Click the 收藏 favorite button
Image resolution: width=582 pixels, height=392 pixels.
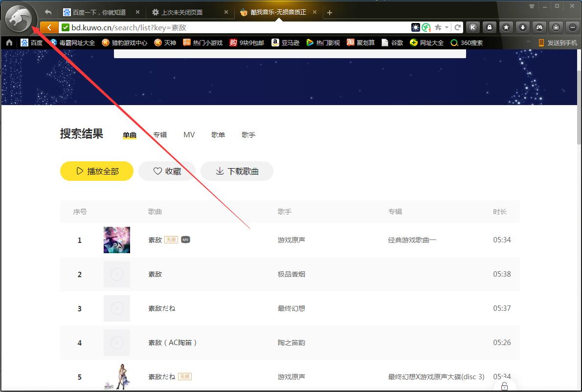click(x=167, y=171)
